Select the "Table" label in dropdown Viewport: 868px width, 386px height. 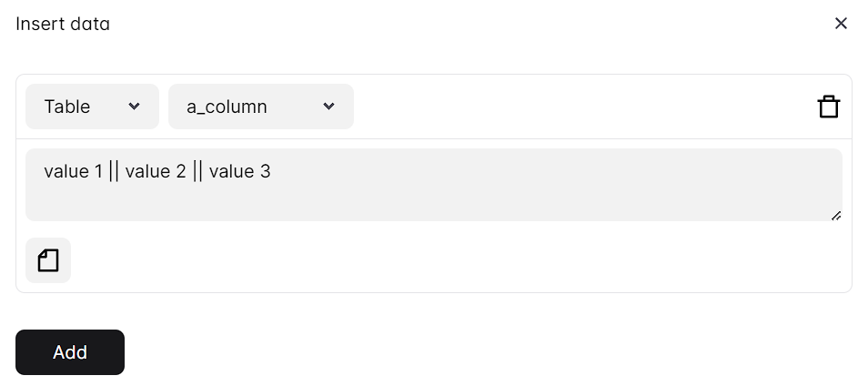[67, 107]
